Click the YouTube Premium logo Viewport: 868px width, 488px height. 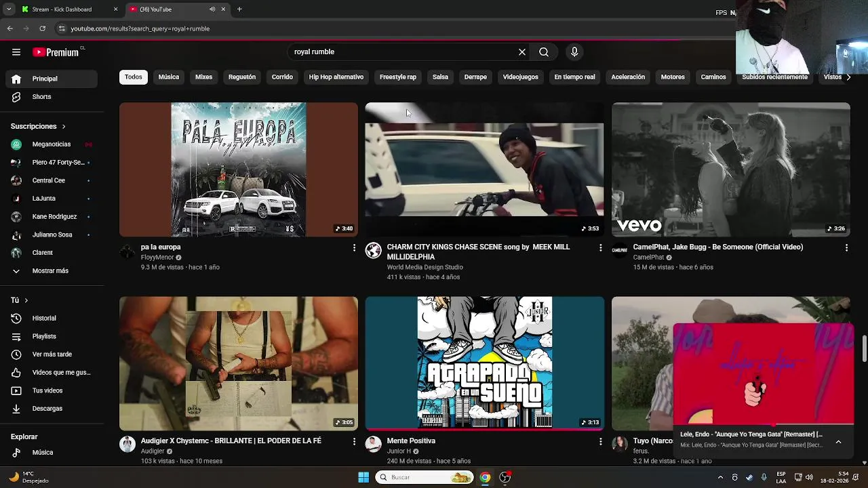(56, 52)
